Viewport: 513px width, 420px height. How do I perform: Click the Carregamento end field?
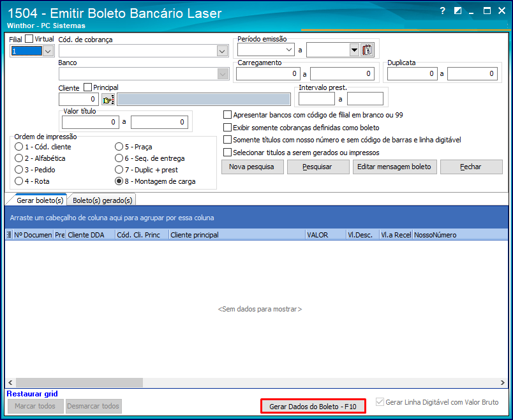pyautogui.click(x=342, y=73)
